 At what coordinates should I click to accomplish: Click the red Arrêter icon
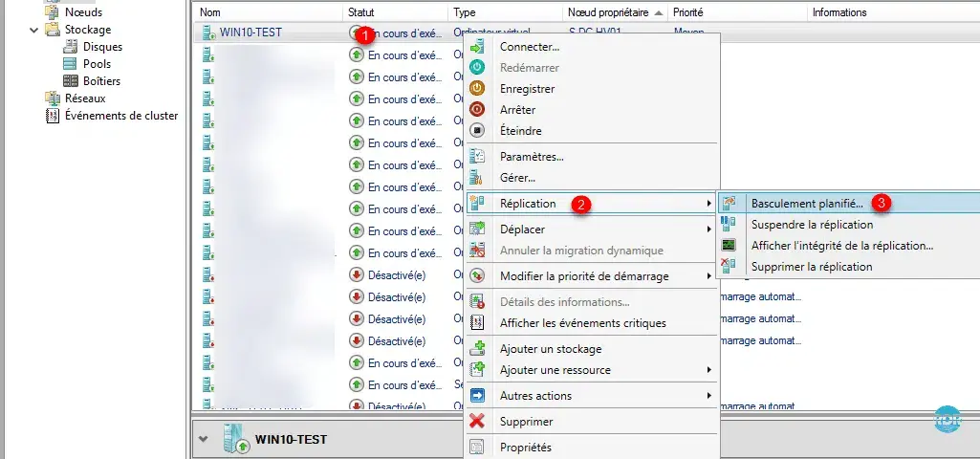pyautogui.click(x=477, y=109)
